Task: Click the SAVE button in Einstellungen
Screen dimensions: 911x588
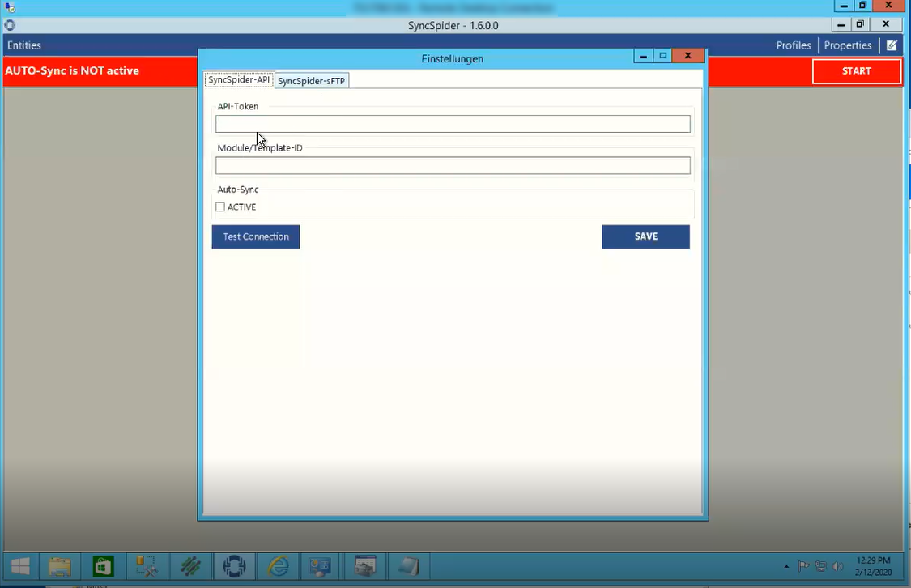Action: click(x=645, y=236)
